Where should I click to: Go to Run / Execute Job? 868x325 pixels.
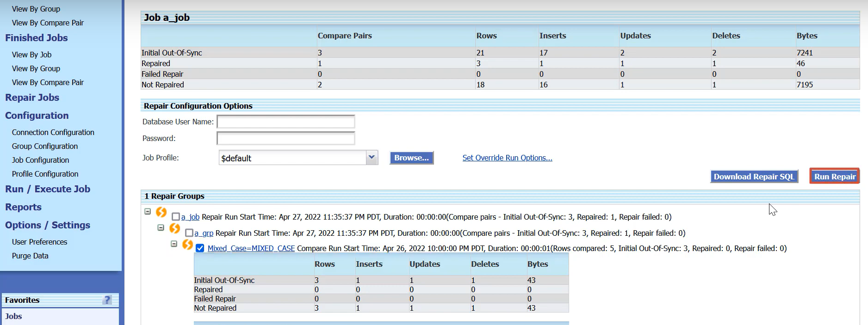[x=48, y=189]
